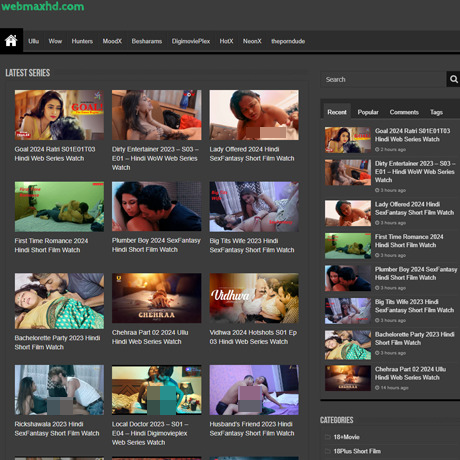Open sidebar Chehraa Part 02 thumbnail
The height and width of the screenshot is (460, 460).
(348, 378)
